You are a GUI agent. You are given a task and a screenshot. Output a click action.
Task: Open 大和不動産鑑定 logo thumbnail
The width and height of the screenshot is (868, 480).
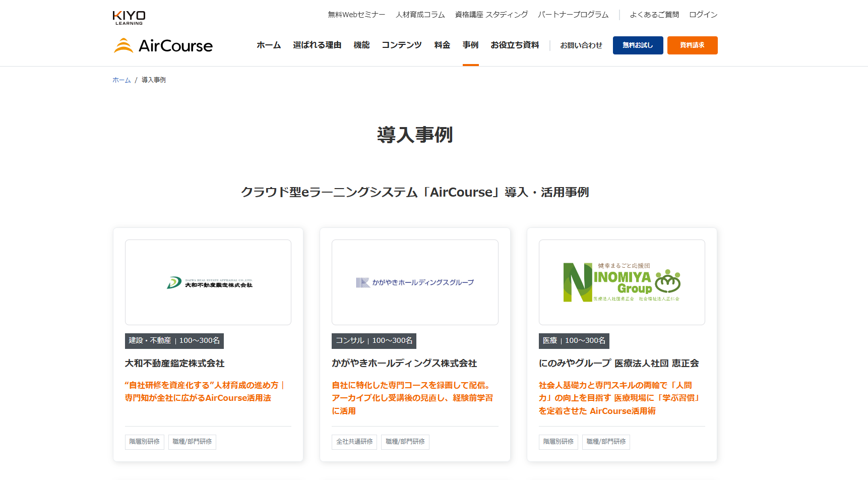point(208,282)
